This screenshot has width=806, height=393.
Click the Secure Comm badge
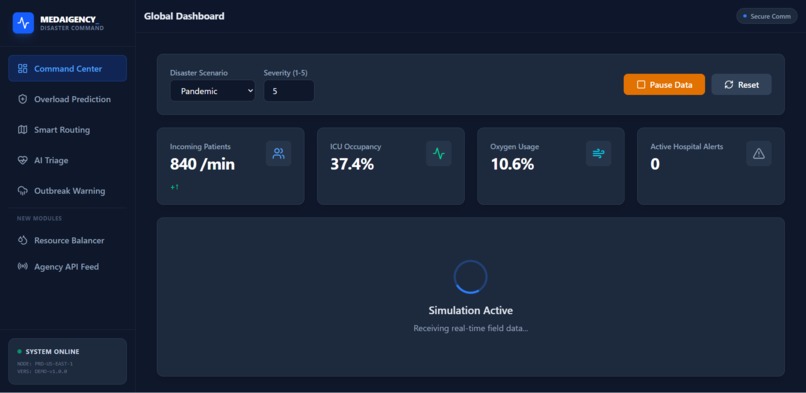click(x=767, y=16)
